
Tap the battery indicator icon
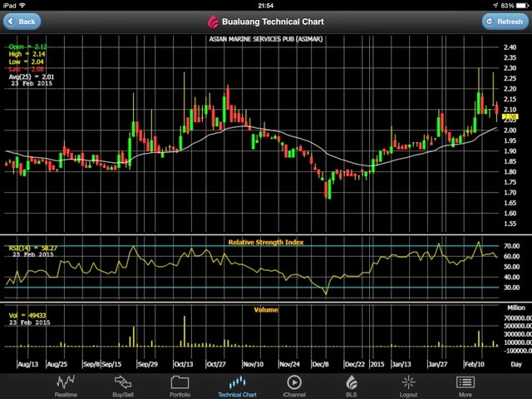point(523,6)
